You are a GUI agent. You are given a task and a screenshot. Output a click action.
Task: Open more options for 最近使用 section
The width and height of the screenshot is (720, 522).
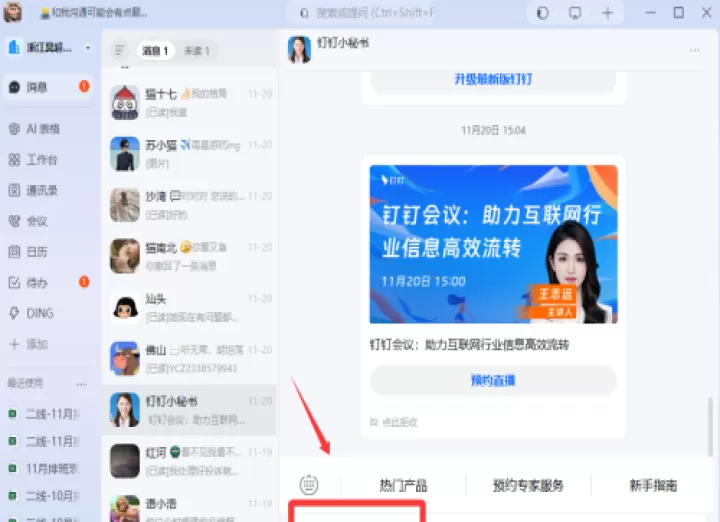click(x=81, y=384)
